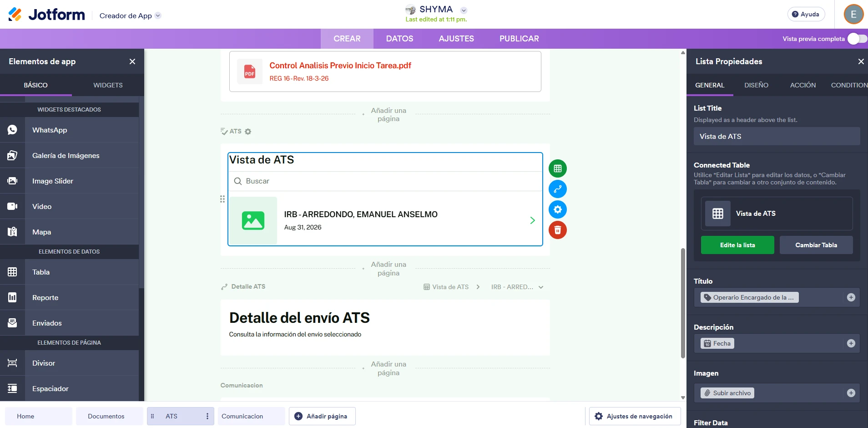The image size is (868, 428).
Task: Click the list drag handle dots
Action: click(222, 199)
